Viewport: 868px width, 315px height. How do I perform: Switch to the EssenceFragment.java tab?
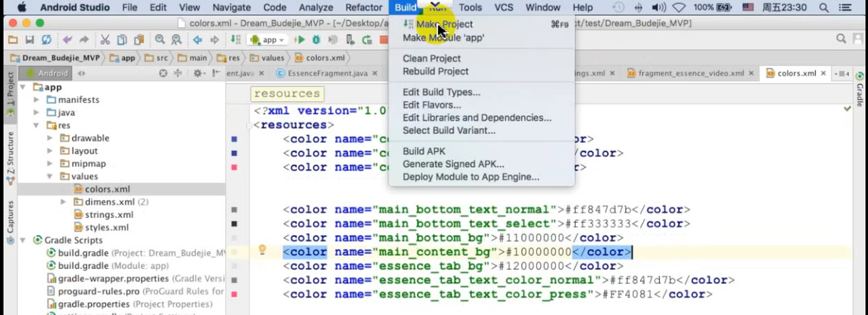pyautogui.click(x=327, y=73)
